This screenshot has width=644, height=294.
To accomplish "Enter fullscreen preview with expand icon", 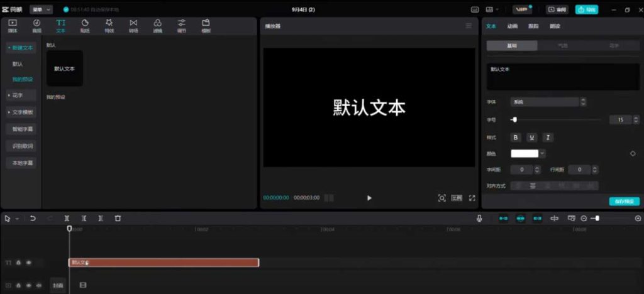I will point(472,198).
